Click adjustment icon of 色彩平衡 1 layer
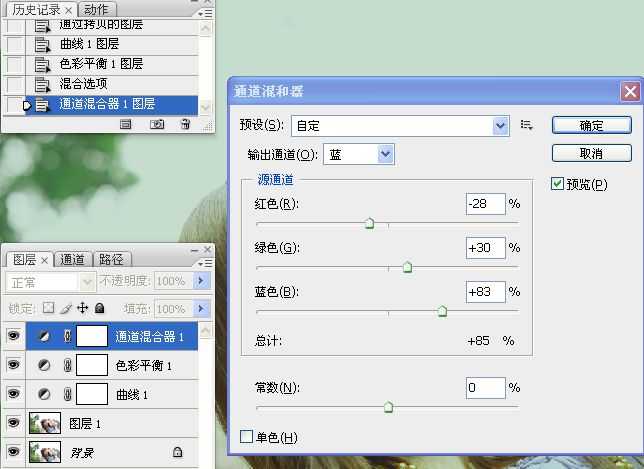Image resolution: width=644 pixels, height=469 pixels. 44,365
